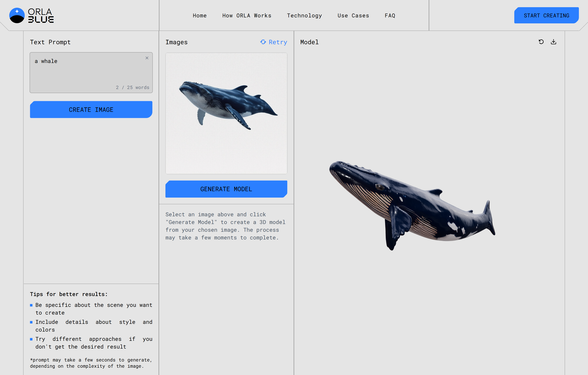Navigate to Use Cases

click(x=353, y=16)
